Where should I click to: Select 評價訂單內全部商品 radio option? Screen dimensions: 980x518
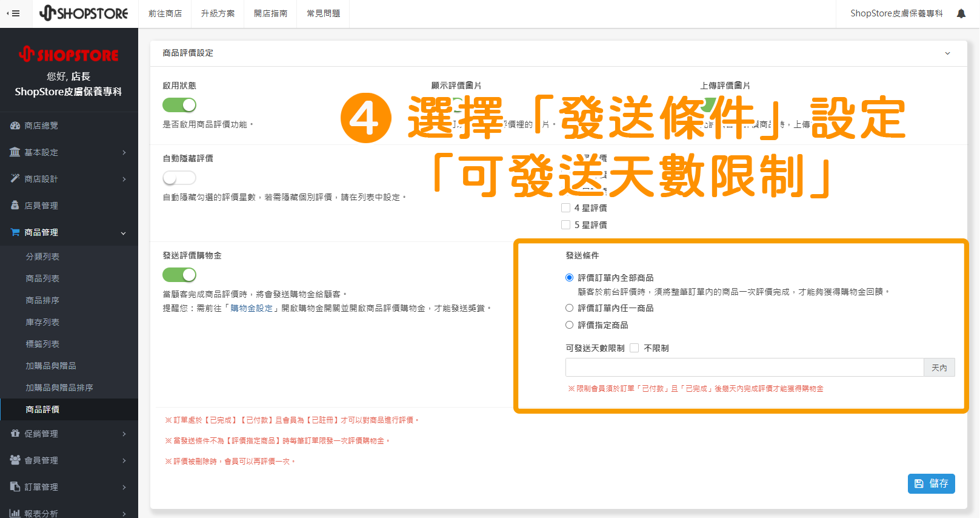pyautogui.click(x=569, y=278)
